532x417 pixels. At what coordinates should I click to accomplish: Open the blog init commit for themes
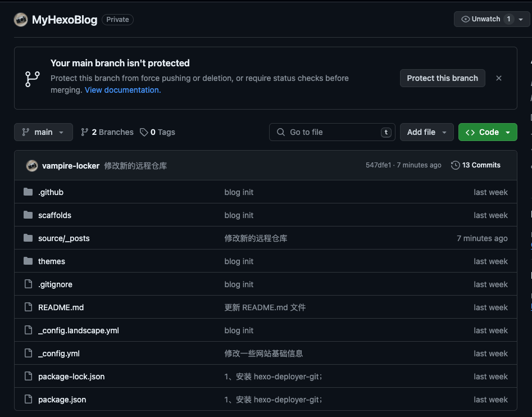[239, 261]
